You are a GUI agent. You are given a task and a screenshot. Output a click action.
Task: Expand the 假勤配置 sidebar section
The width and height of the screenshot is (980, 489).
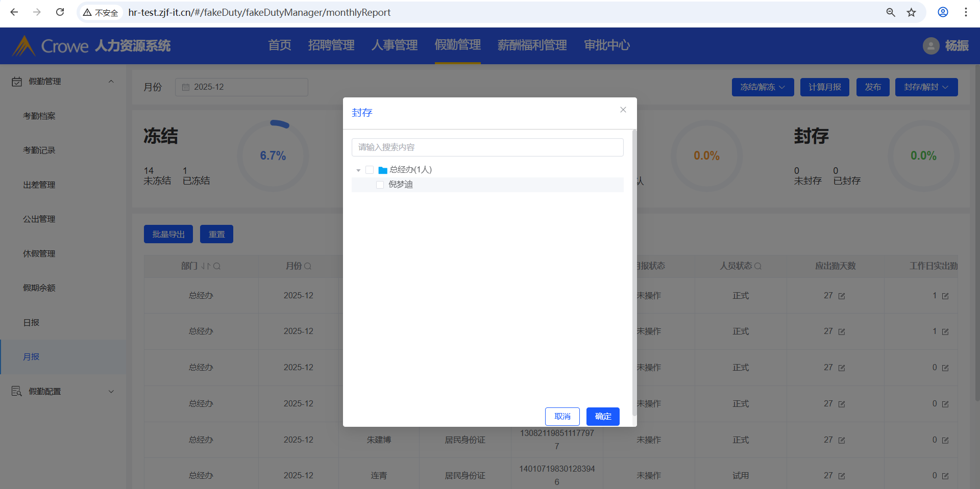62,392
